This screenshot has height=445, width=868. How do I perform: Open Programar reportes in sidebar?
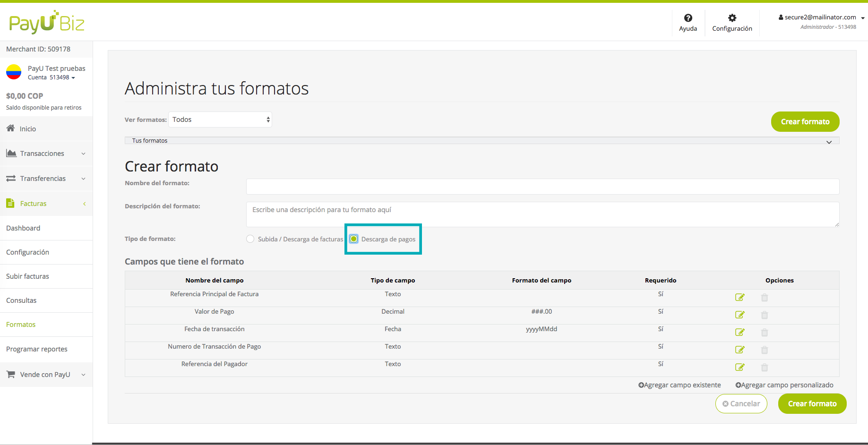tap(37, 349)
